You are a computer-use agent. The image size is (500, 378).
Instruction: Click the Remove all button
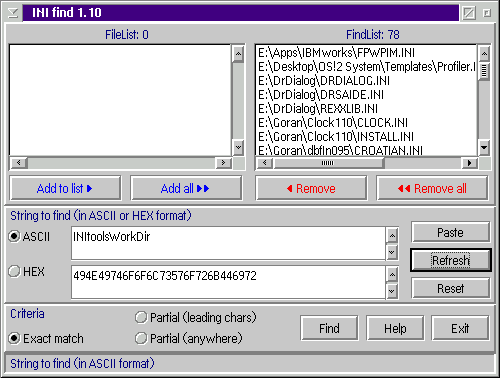tap(432, 188)
